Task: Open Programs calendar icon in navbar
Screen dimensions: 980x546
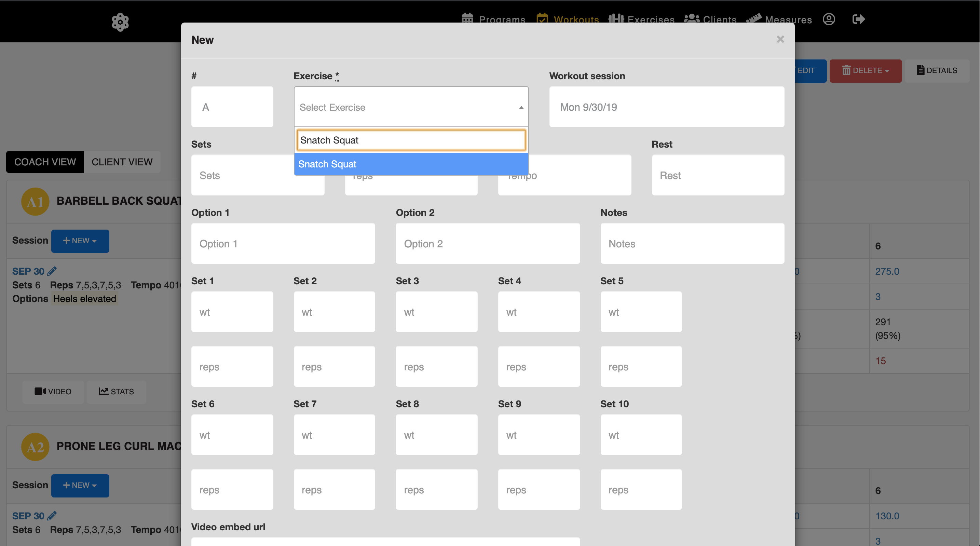Action: 467,19
